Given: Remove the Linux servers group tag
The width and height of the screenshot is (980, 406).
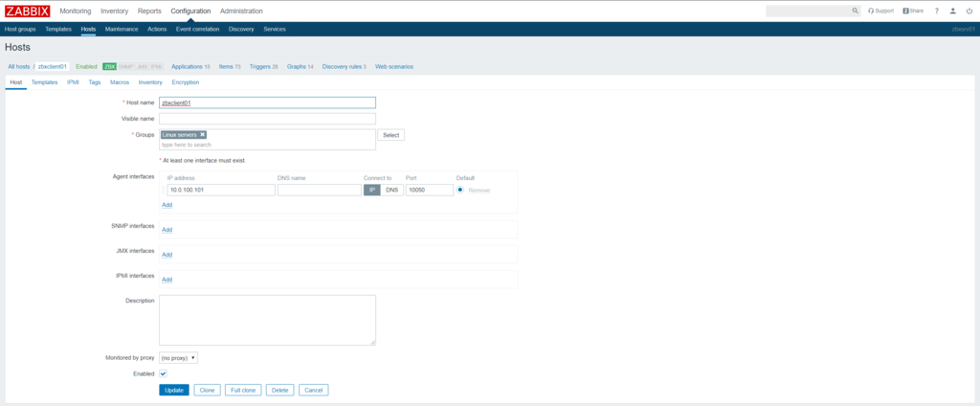Looking at the screenshot, I should tap(203, 135).
